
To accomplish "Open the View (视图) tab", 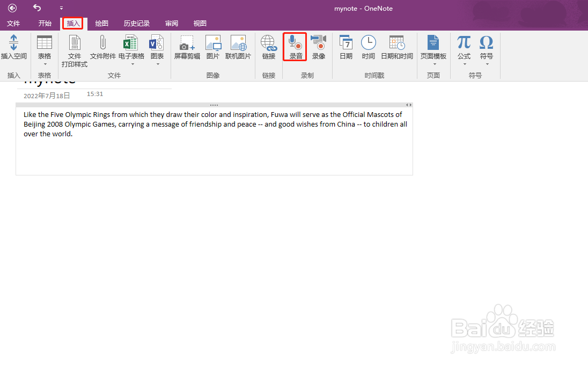I will pyautogui.click(x=200, y=23).
